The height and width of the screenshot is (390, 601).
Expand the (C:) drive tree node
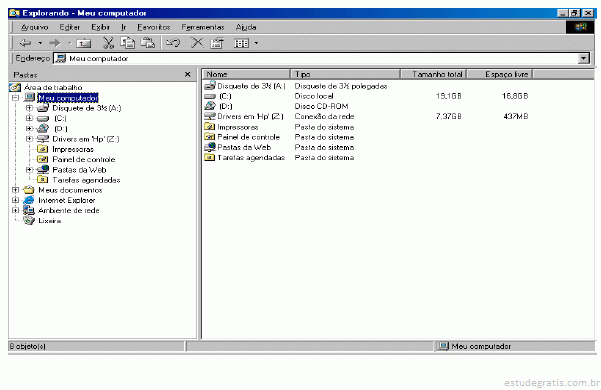coord(30,118)
